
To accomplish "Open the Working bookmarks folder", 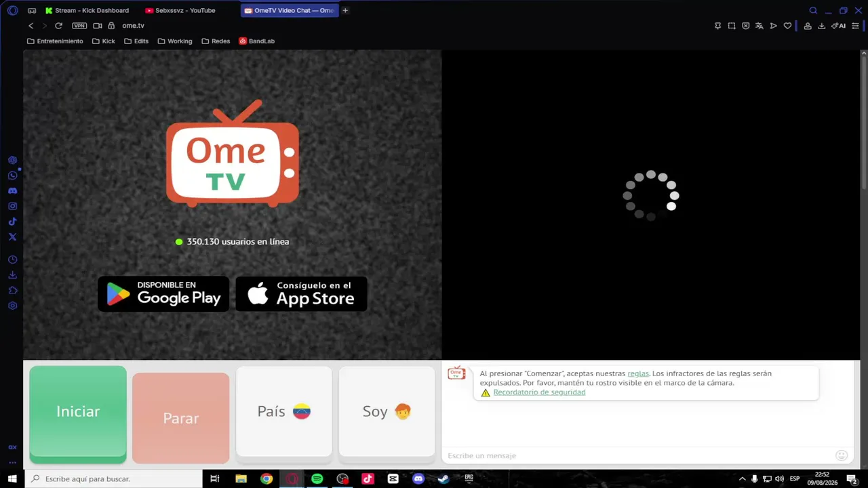I will click(x=175, y=41).
